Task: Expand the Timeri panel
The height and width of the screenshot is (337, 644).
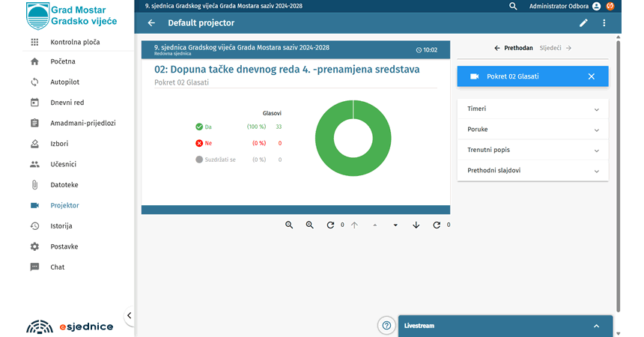Action: [532, 109]
